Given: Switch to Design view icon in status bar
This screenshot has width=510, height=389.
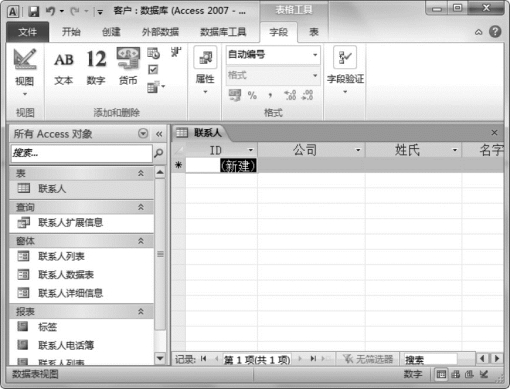Looking at the screenshot, I should click(x=484, y=375).
